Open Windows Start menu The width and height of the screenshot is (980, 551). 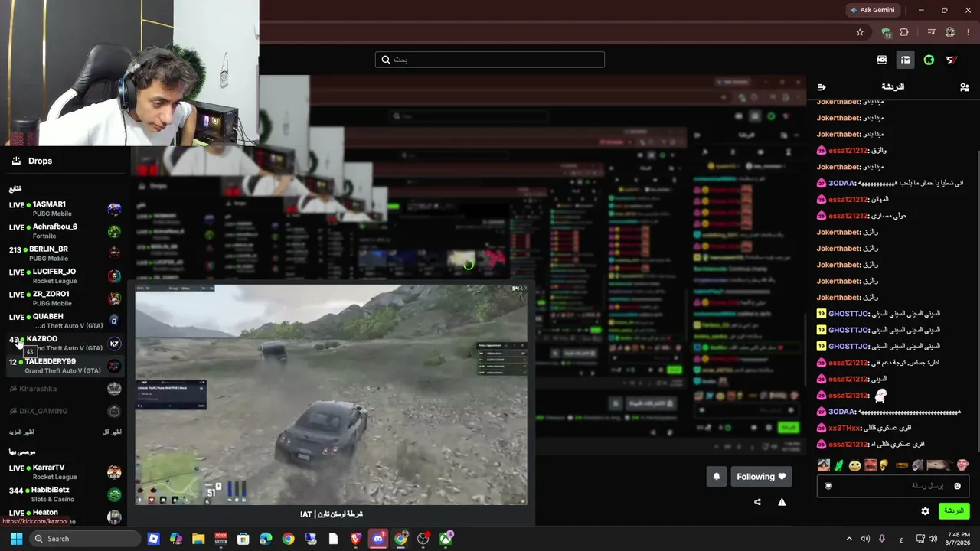(x=16, y=539)
